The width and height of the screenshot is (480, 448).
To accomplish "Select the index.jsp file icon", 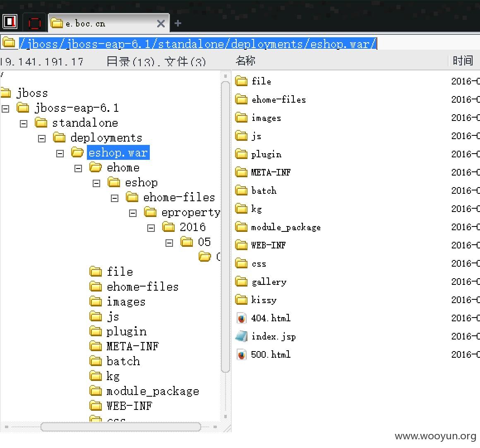I will (x=242, y=337).
